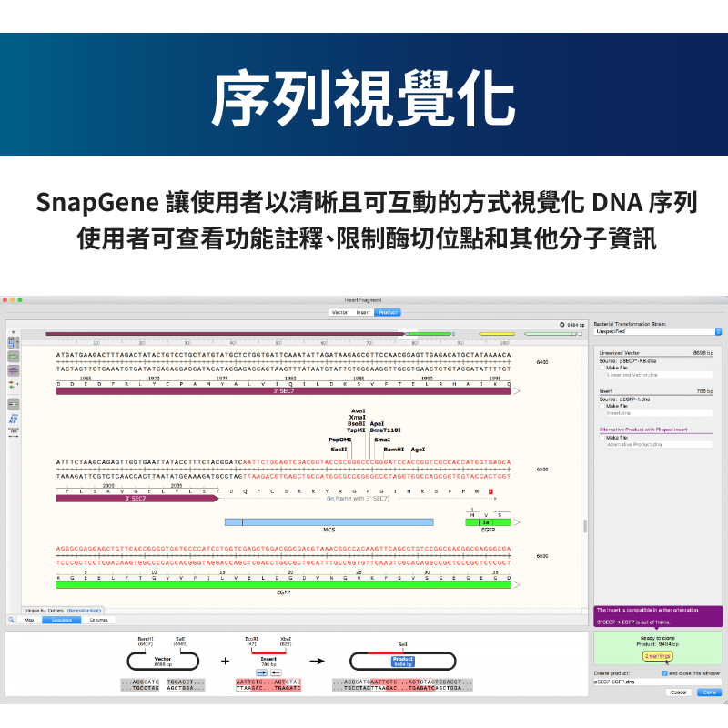Select the Product tab
The width and height of the screenshot is (728, 728).
click(x=388, y=312)
